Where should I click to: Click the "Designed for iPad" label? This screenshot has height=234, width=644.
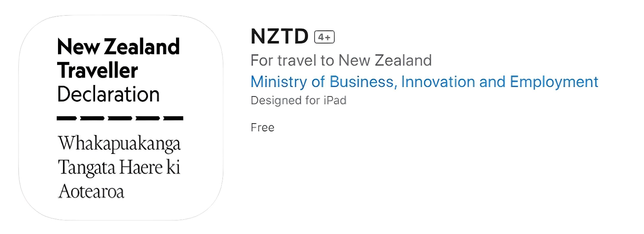[298, 100]
